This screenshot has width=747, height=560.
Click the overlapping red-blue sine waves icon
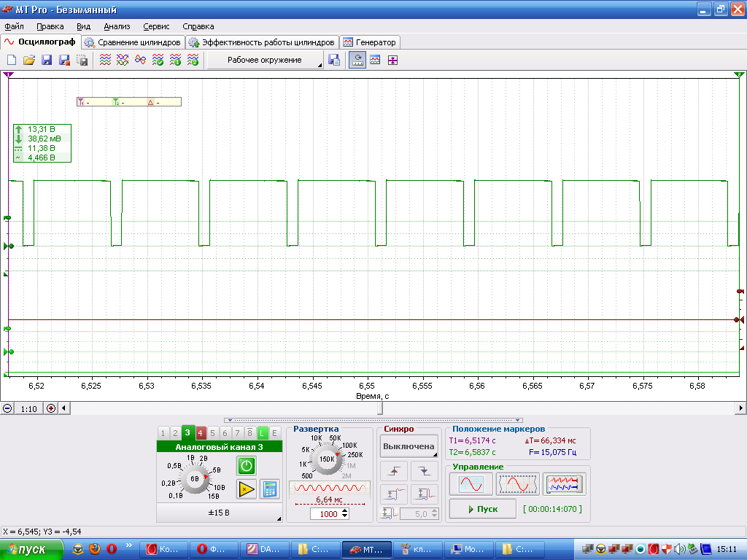pyautogui.click(x=140, y=60)
